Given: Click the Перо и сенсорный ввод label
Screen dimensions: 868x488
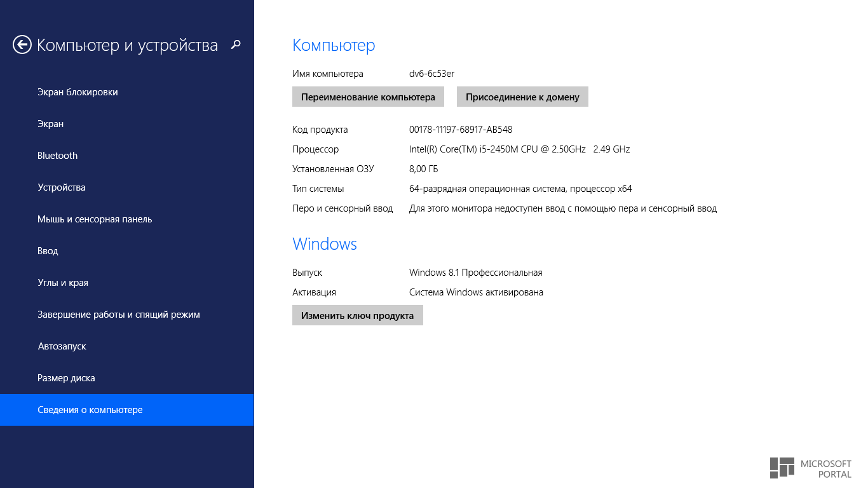Looking at the screenshot, I should coord(342,208).
